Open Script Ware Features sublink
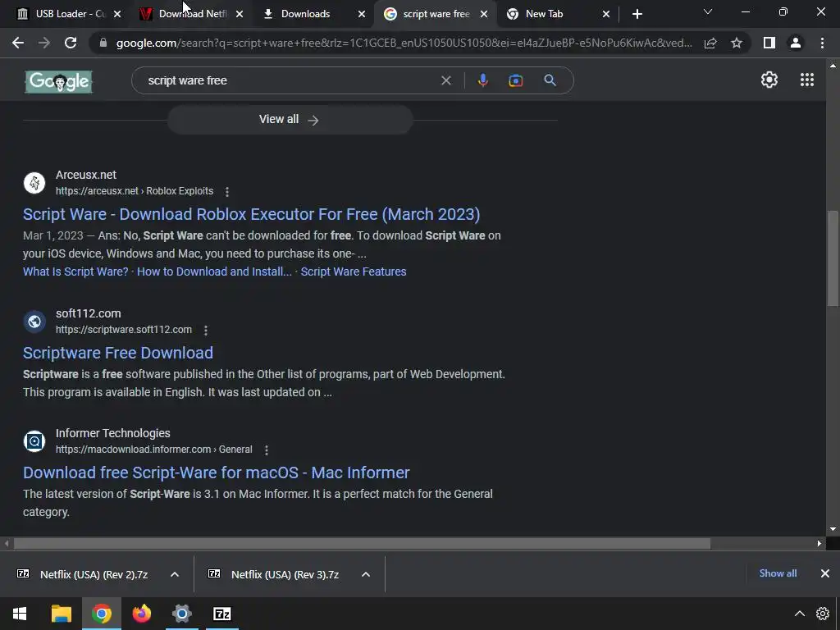 point(354,272)
